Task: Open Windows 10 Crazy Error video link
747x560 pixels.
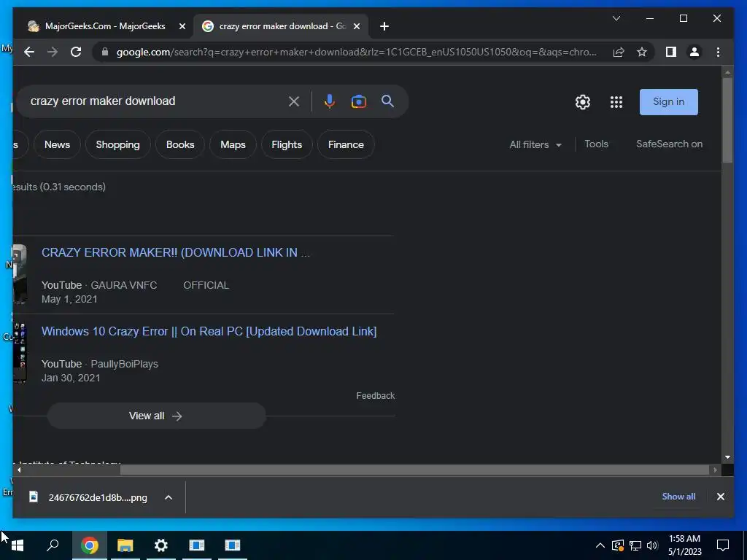Action: [x=209, y=332]
